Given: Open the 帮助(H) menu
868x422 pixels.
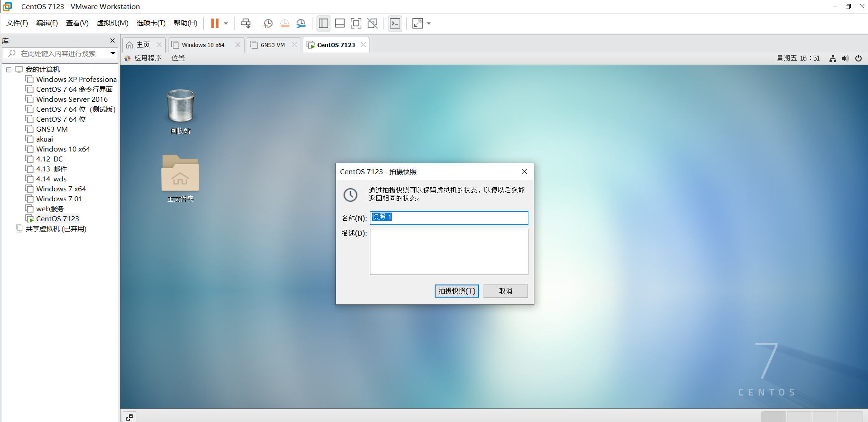Looking at the screenshot, I should coord(186,23).
